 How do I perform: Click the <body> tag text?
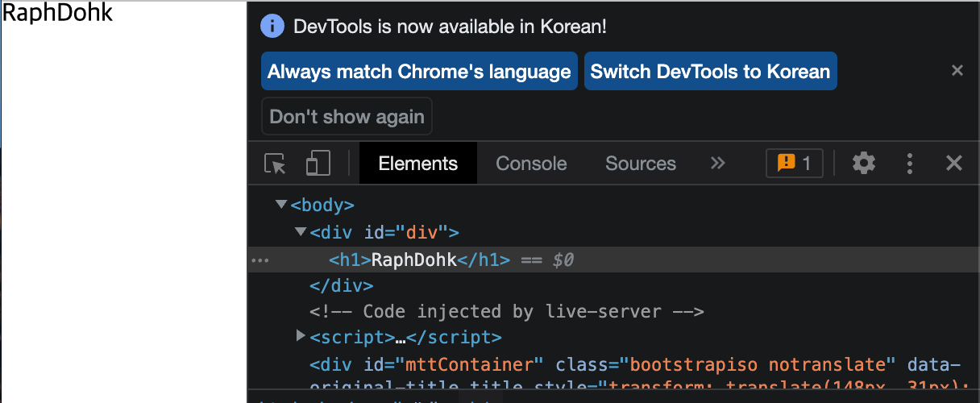322,206
